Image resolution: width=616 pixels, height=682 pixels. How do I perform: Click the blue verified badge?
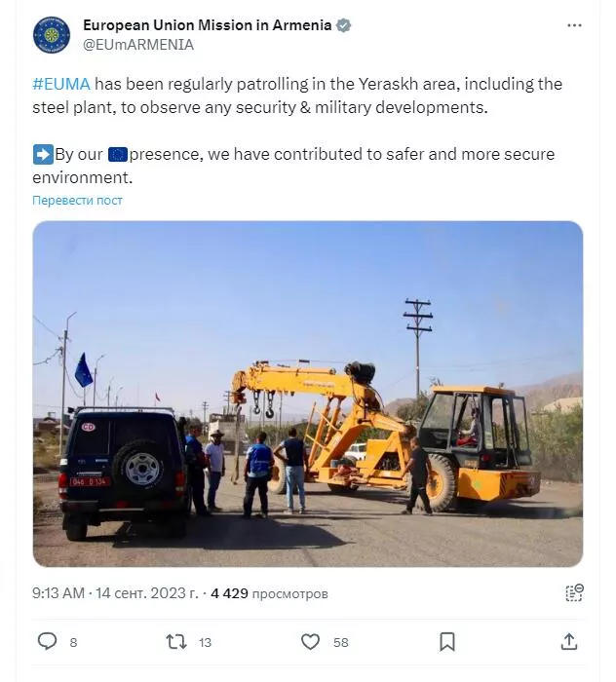pyautogui.click(x=344, y=25)
